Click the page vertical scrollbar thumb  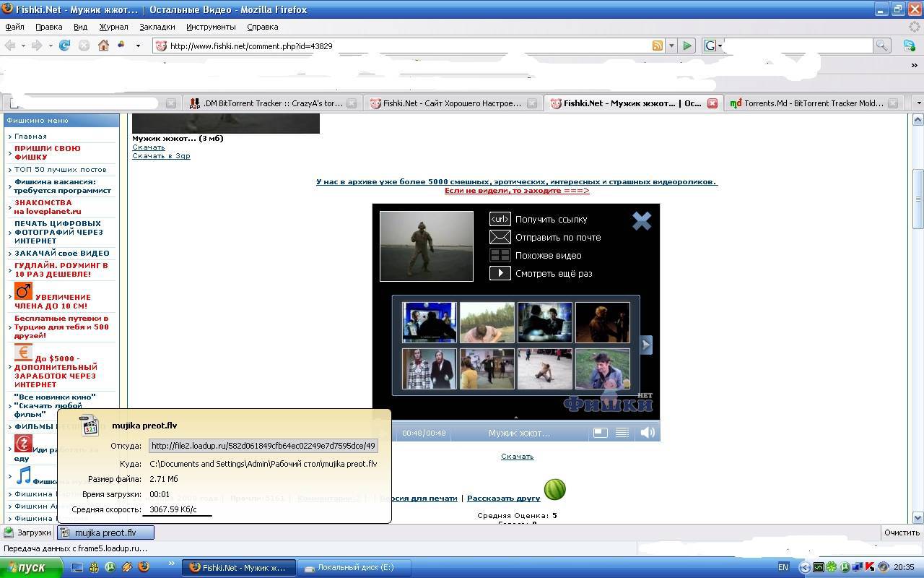pos(918,199)
